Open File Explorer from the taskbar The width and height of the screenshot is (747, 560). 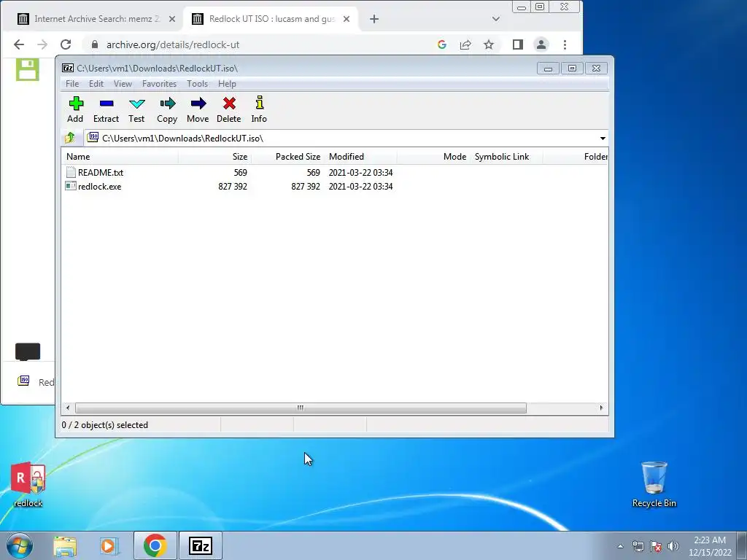click(65, 545)
